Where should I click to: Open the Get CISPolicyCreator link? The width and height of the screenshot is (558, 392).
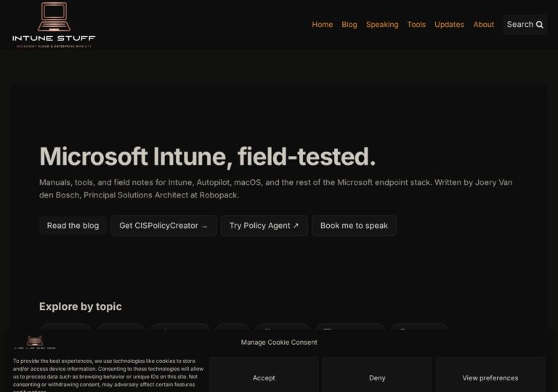click(163, 226)
